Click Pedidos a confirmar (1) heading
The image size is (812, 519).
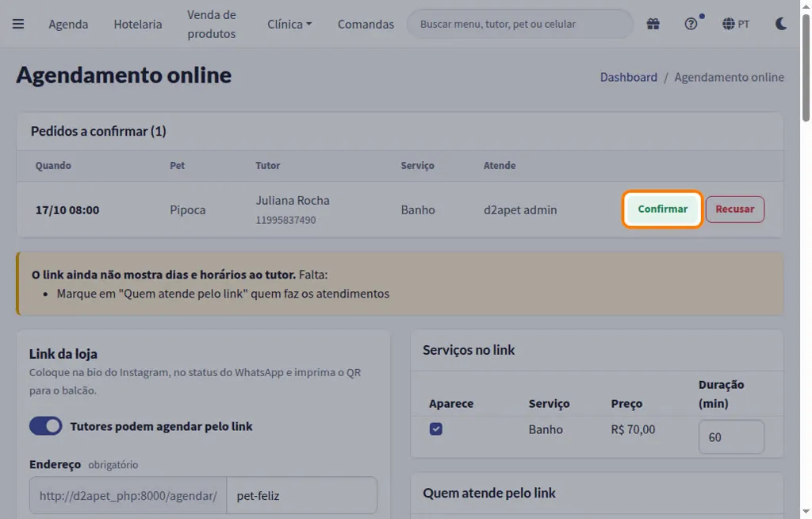point(98,131)
